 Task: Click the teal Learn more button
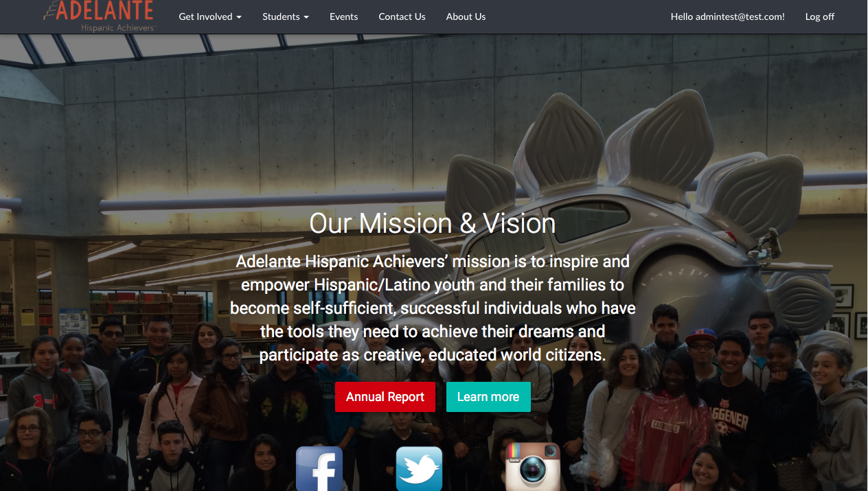pyautogui.click(x=488, y=397)
